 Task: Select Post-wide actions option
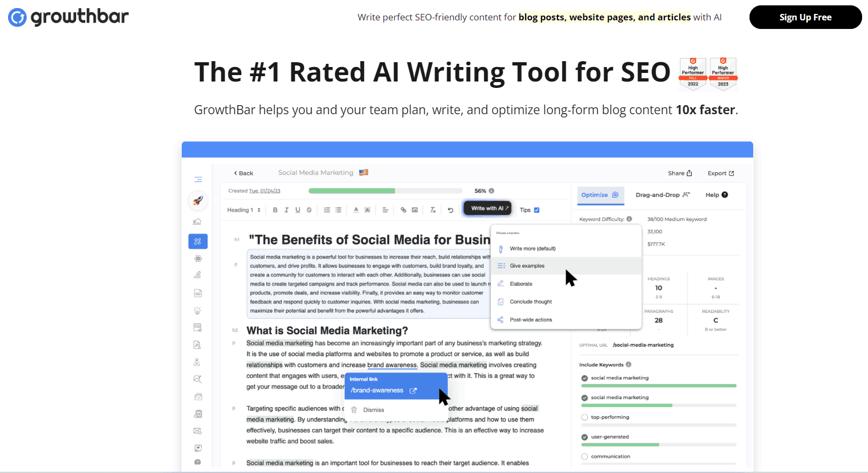pos(566,320)
